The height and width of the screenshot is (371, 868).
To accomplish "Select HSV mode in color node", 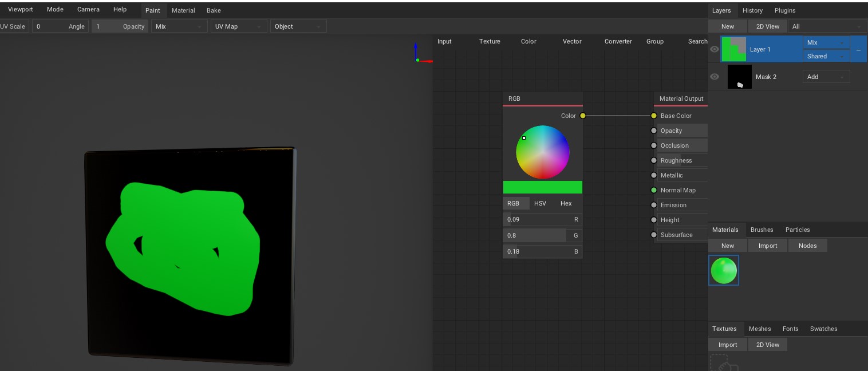I will click(540, 203).
